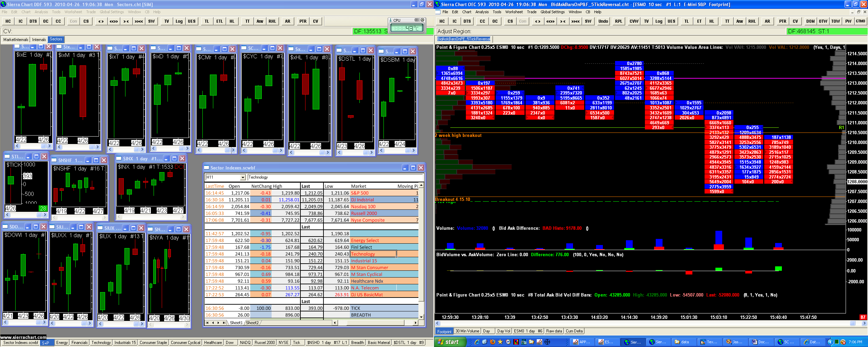The image size is (868, 347).
Task: Select the Footprint chart tab
Action: (x=444, y=331)
